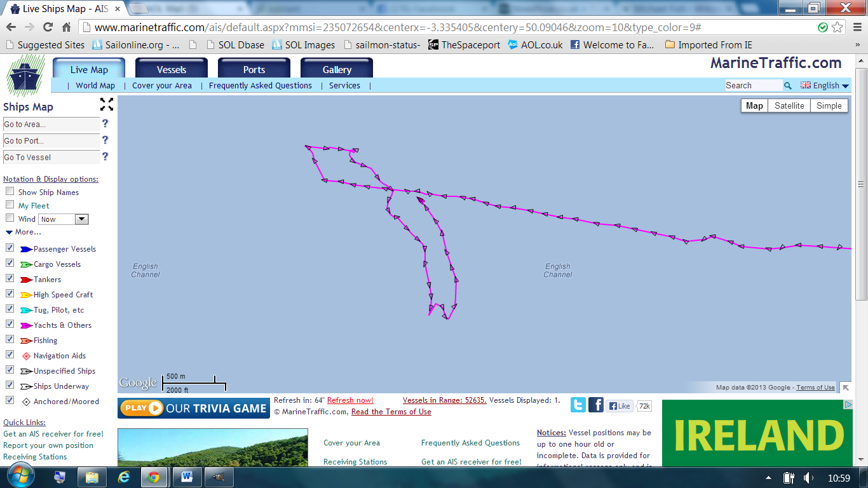Viewport: 868px width, 488px height.
Task: Open the World Map link
Action: pyautogui.click(x=95, y=85)
